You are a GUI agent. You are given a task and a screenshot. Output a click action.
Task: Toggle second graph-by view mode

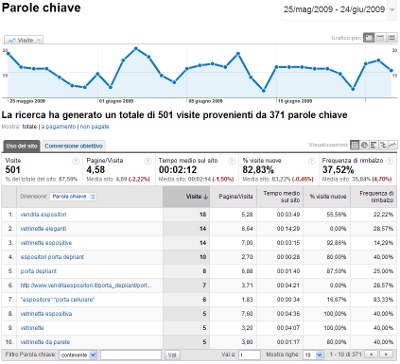click(x=380, y=38)
